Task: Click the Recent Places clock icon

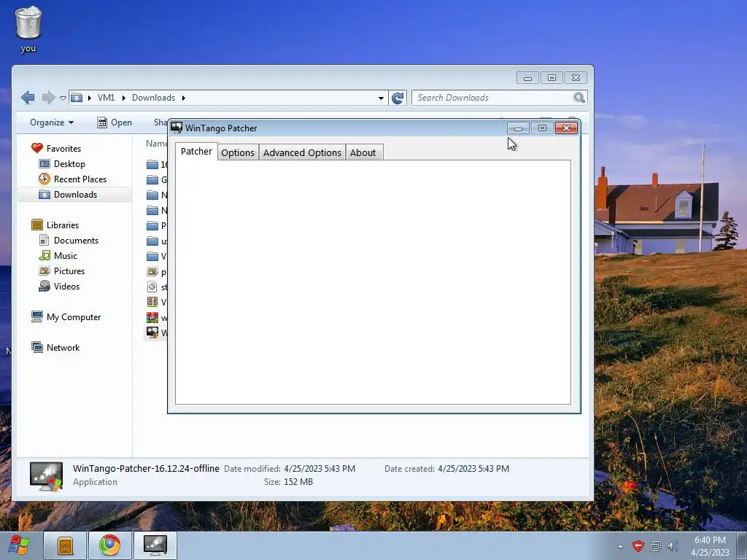Action: tap(44, 179)
